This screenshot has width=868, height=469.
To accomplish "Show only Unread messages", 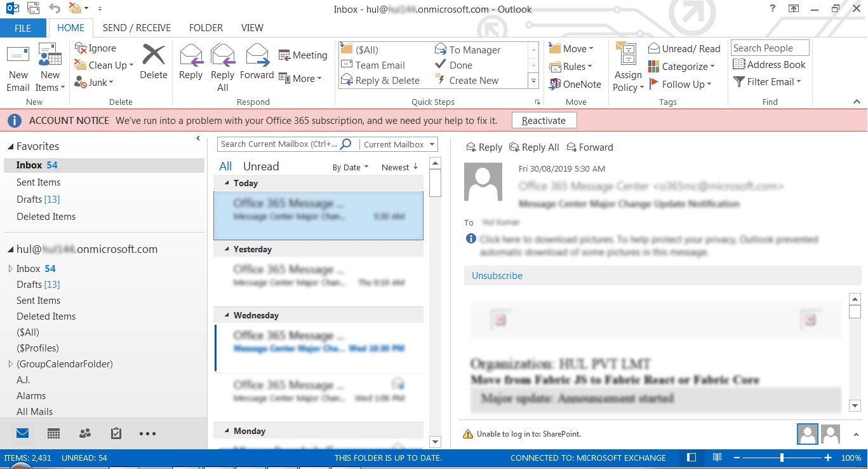I will click(261, 167).
